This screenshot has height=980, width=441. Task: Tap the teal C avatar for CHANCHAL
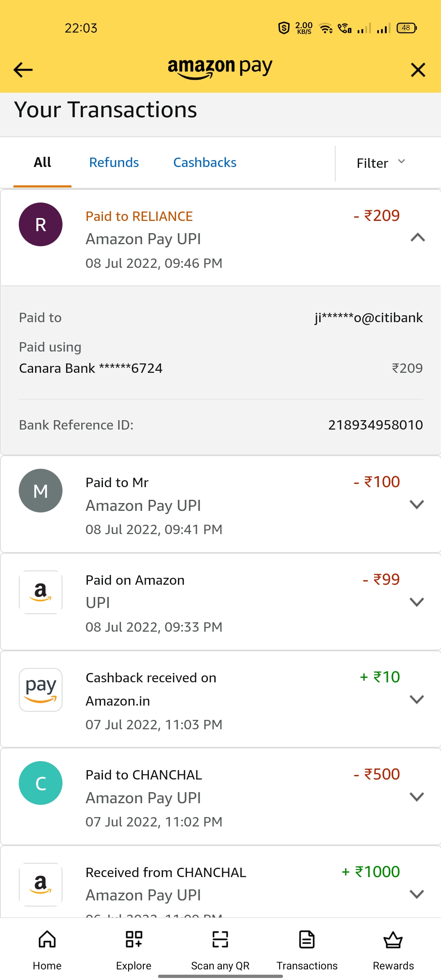click(41, 783)
